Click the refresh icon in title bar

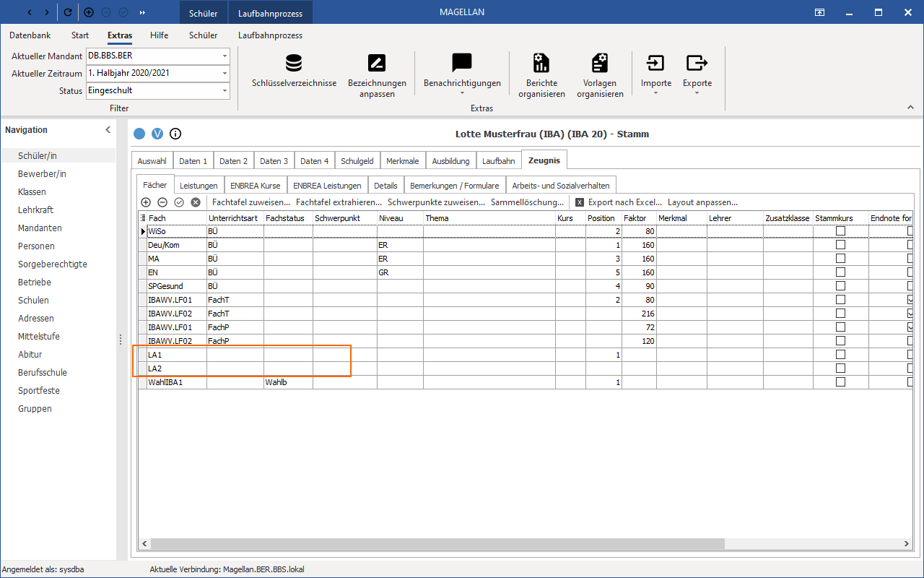pos(68,12)
